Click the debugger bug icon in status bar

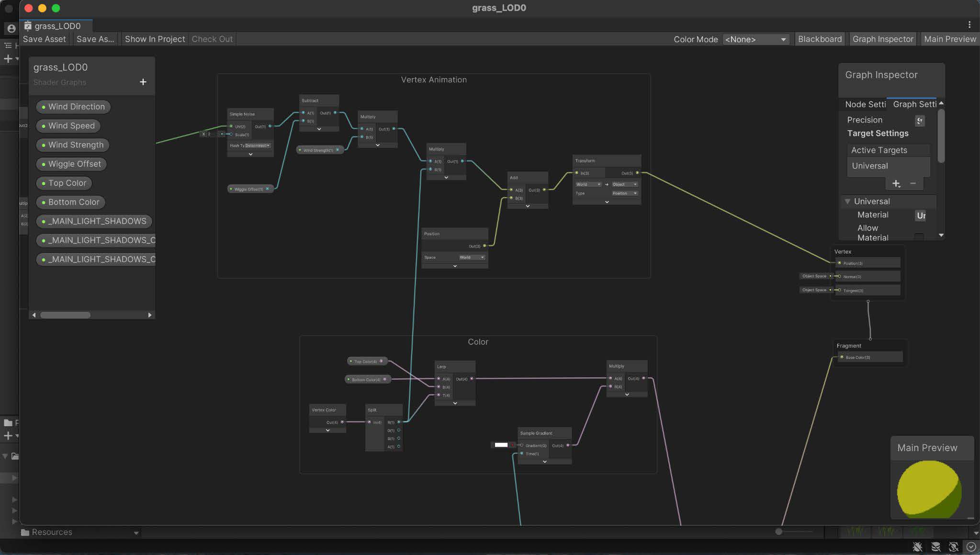click(x=917, y=546)
